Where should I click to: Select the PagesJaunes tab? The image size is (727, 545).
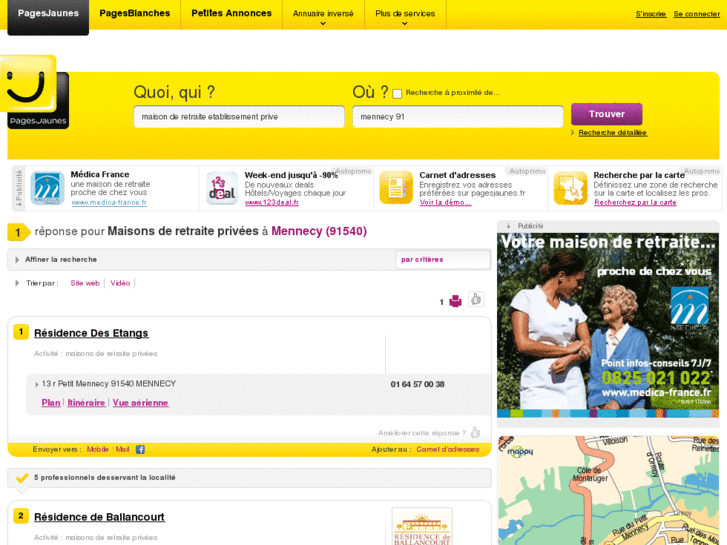point(48,16)
